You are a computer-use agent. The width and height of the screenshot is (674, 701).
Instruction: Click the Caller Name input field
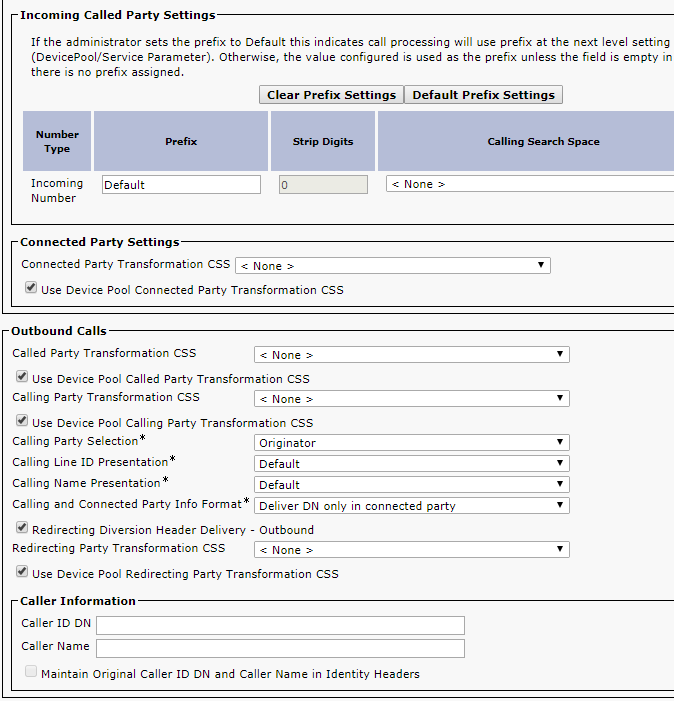(280, 648)
